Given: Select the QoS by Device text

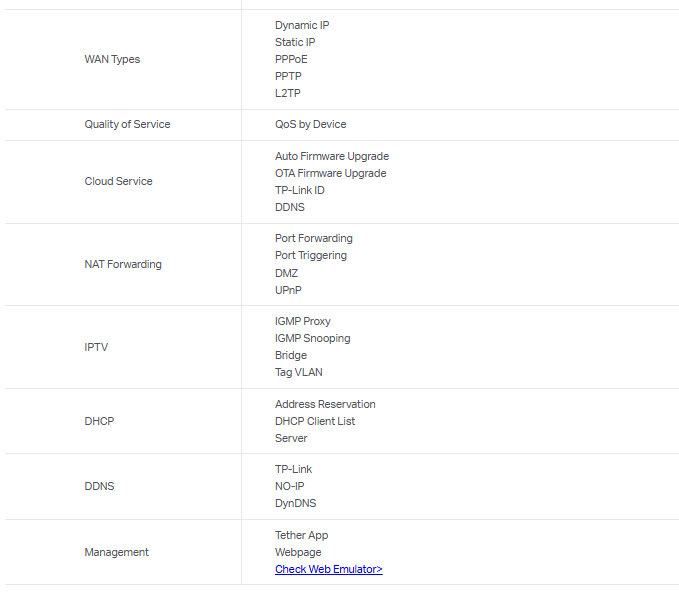Looking at the screenshot, I should 310,124.
